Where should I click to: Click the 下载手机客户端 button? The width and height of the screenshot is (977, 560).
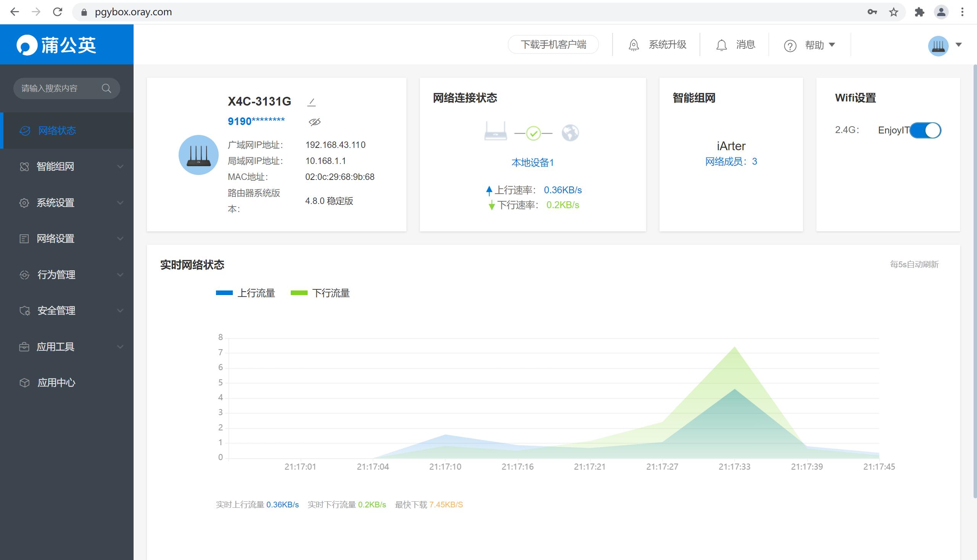553,44
